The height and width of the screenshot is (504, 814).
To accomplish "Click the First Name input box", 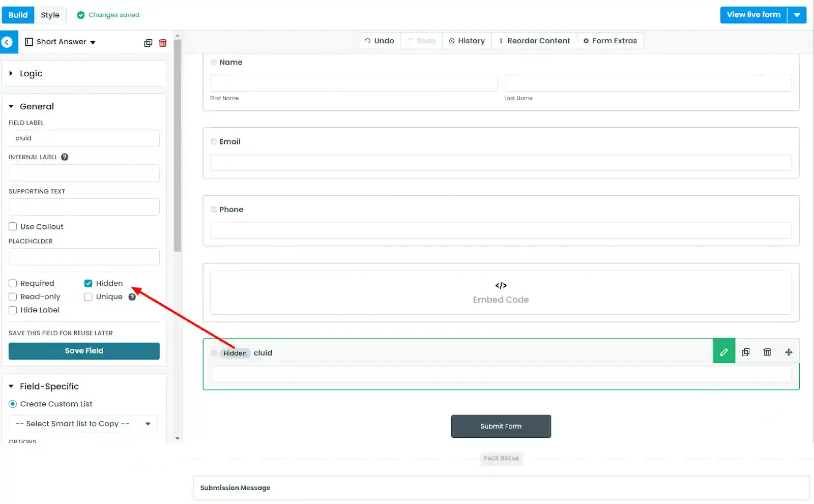I will click(x=354, y=83).
